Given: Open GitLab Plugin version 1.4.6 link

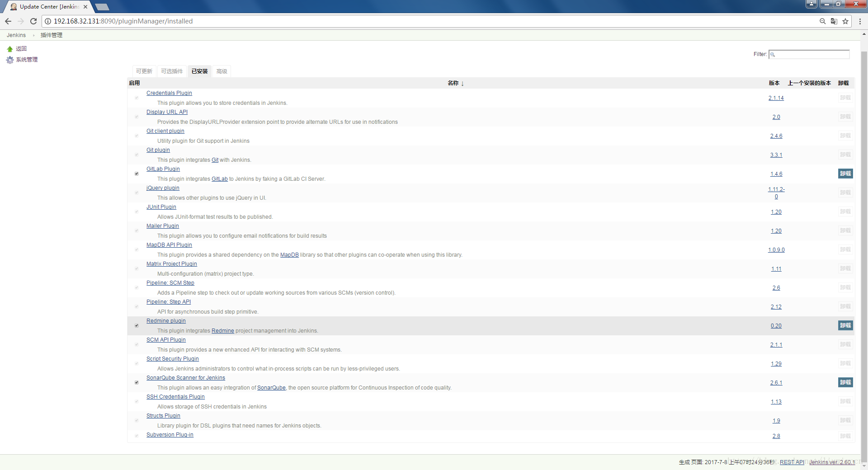Looking at the screenshot, I should tap(776, 174).
